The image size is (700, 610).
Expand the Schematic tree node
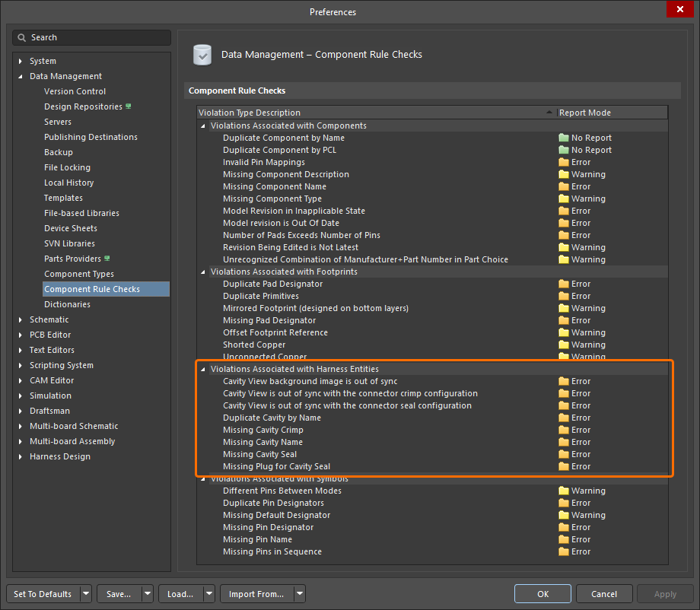pyautogui.click(x=20, y=319)
